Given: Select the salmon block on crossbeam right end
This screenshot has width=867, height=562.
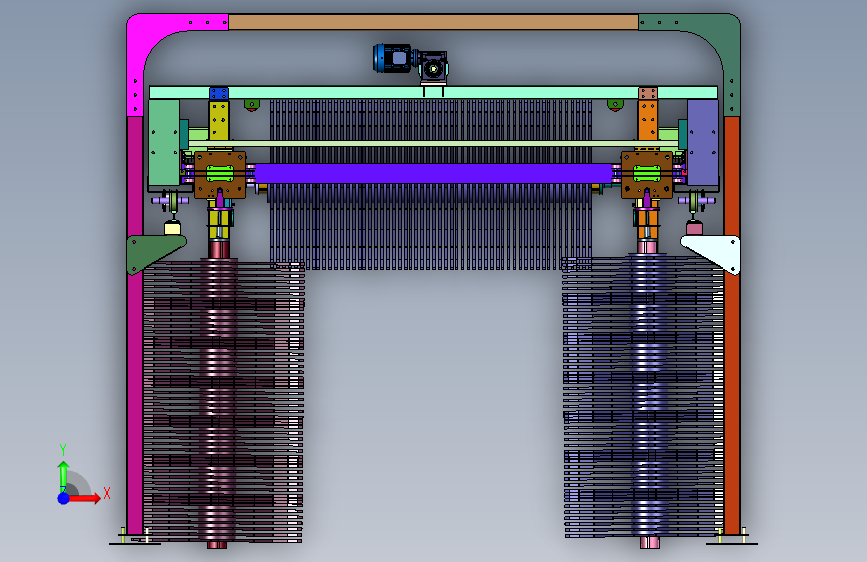Looking at the screenshot, I should [647, 93].
